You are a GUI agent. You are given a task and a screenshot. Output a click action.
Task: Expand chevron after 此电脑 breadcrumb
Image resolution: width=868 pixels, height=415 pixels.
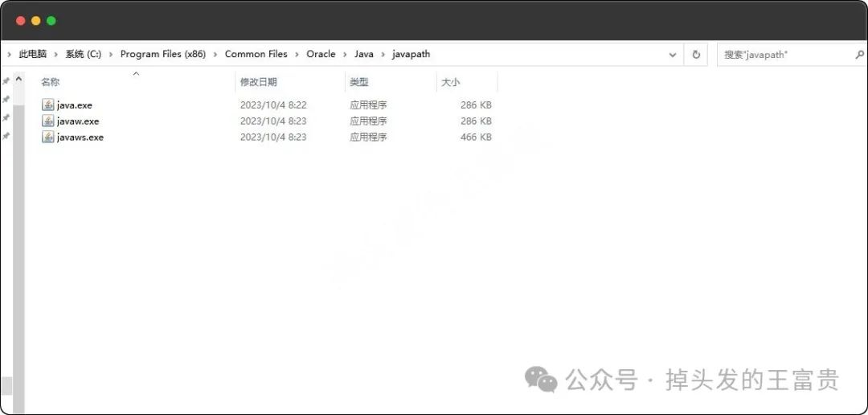click(56, 55)
